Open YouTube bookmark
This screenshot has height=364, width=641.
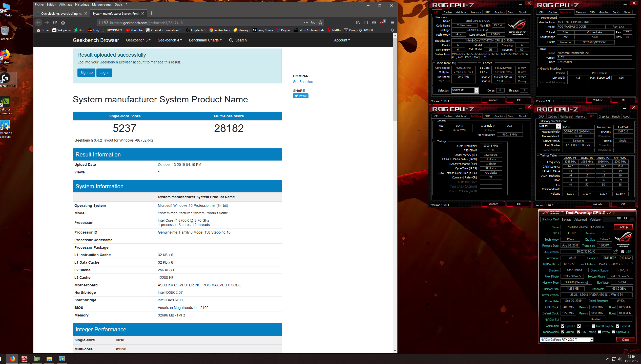point(134,30)
